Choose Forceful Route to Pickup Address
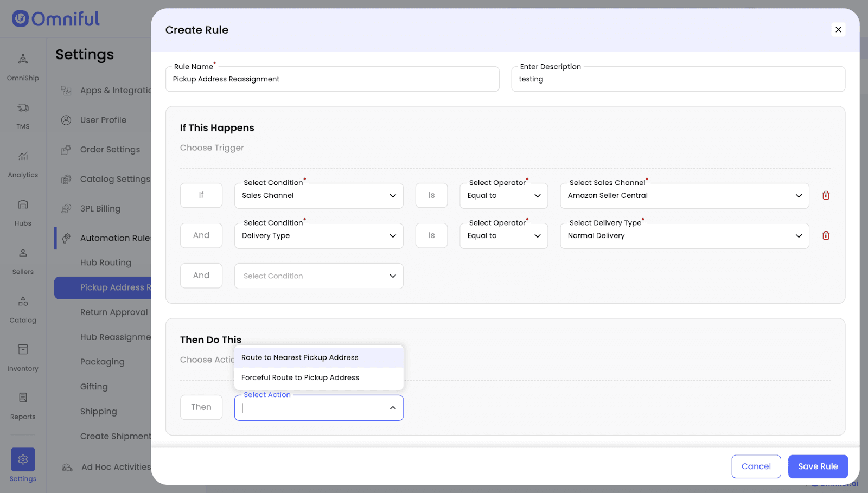Screen dimensions: 868x493 300,377
